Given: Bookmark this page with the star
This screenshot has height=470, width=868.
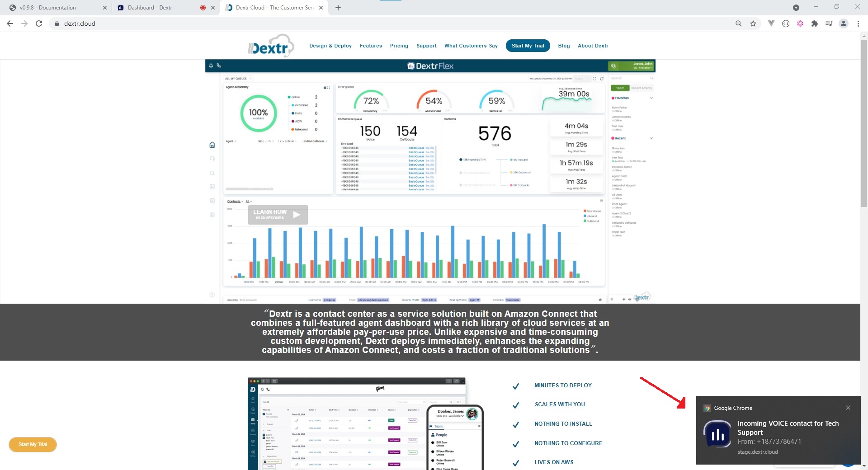Looking at the screenshot, I should 753,23.
